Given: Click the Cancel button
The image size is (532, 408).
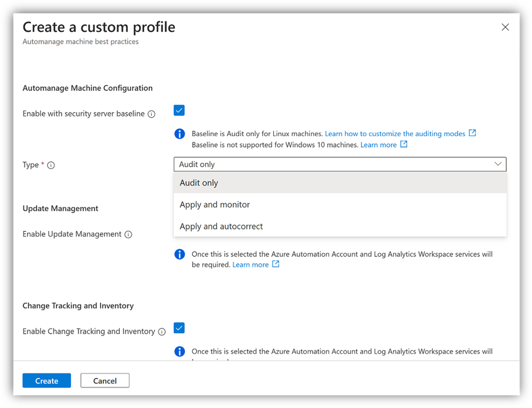Looking at the screenshot, I should point(105,380).
